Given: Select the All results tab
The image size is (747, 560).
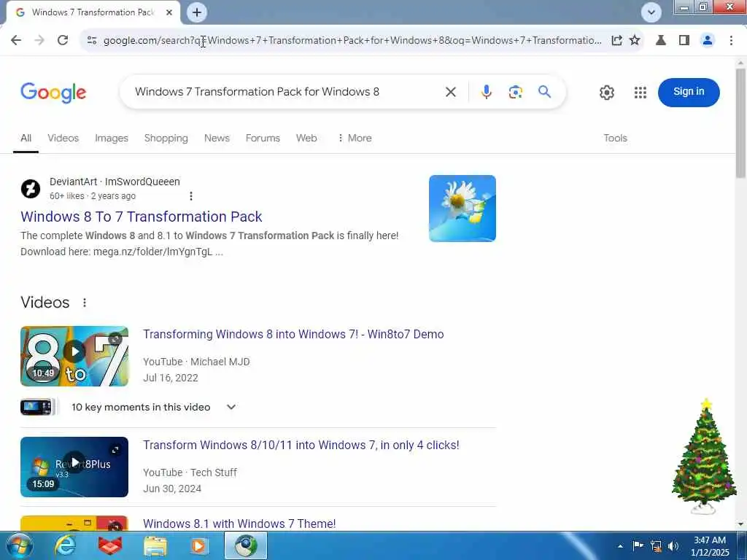Looking at the screenshot, I should click(x=26, y=138).
